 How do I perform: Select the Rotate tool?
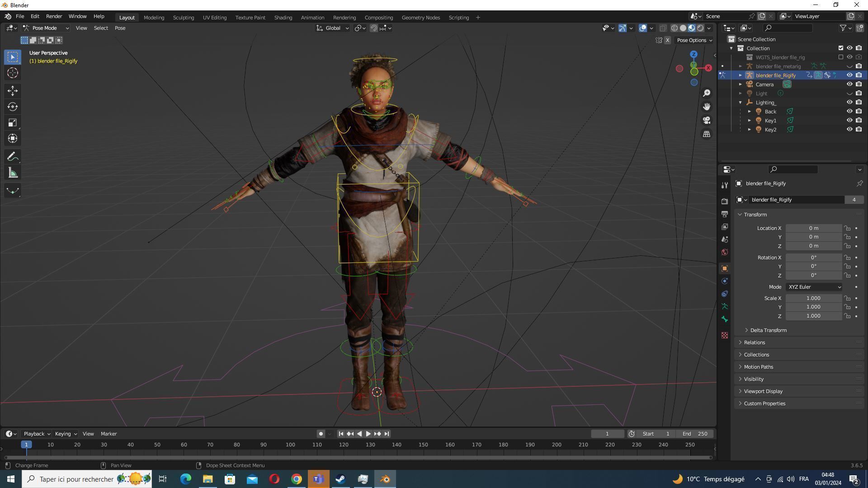coord(13,107)
